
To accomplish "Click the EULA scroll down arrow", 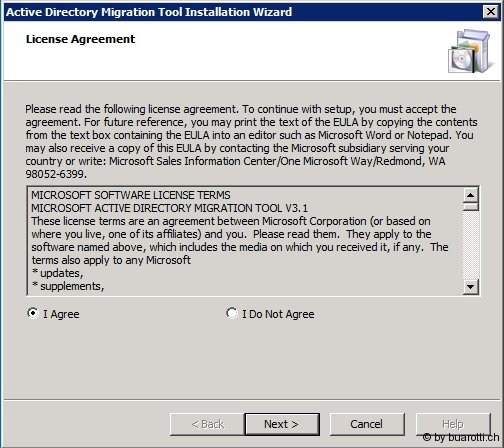I will pyautogui.click(x=471, y=286).
